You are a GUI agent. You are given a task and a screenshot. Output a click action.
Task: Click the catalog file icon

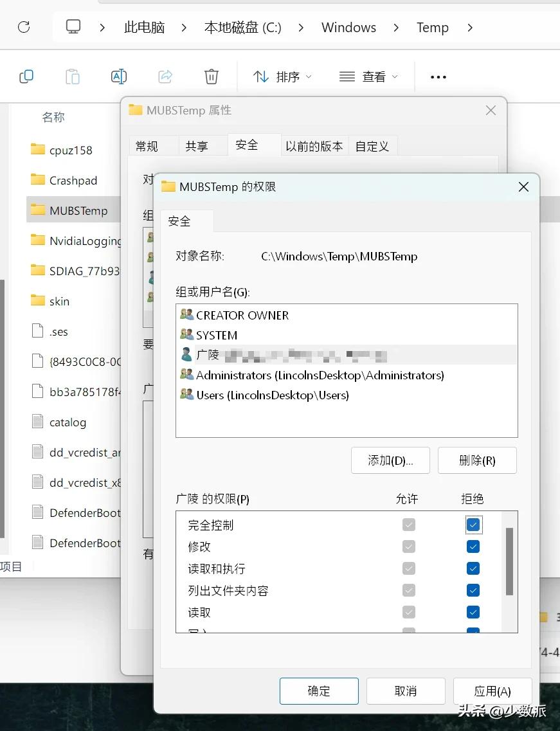(38, 421)
